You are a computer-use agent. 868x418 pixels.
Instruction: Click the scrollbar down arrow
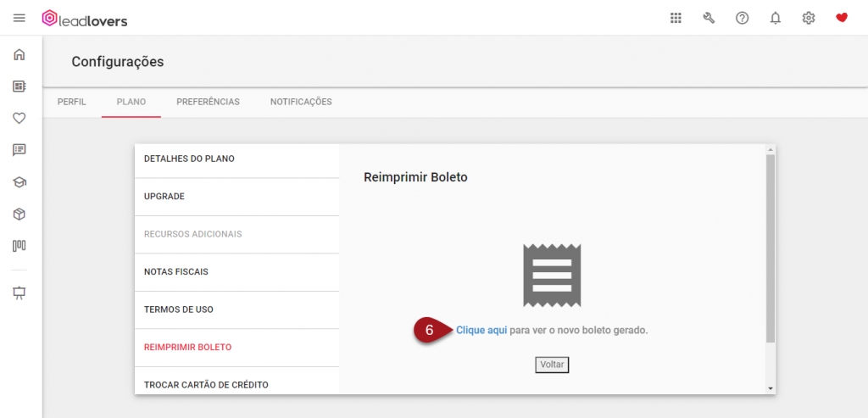[x=770, y=388]
